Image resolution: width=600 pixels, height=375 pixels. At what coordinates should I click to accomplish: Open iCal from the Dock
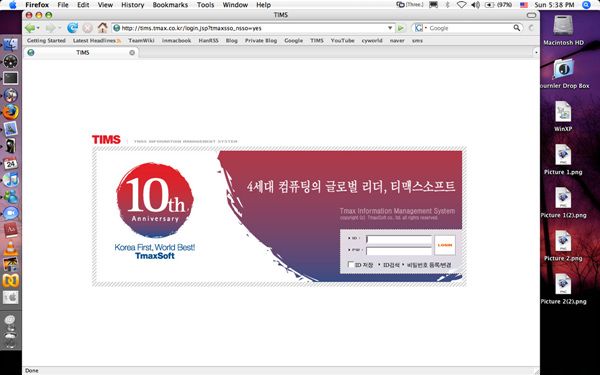(x=10, y=163)
